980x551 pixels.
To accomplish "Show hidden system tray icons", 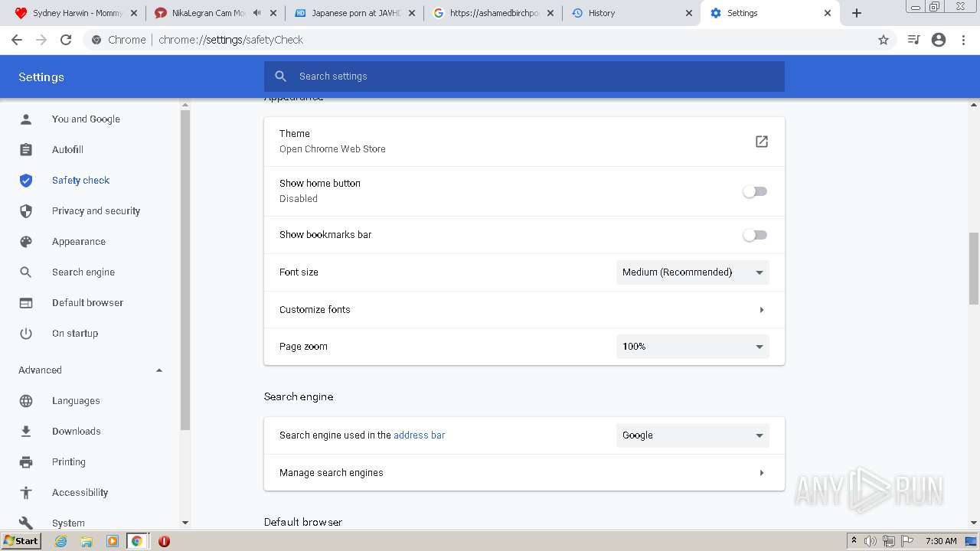I will [x=854, y=540].
